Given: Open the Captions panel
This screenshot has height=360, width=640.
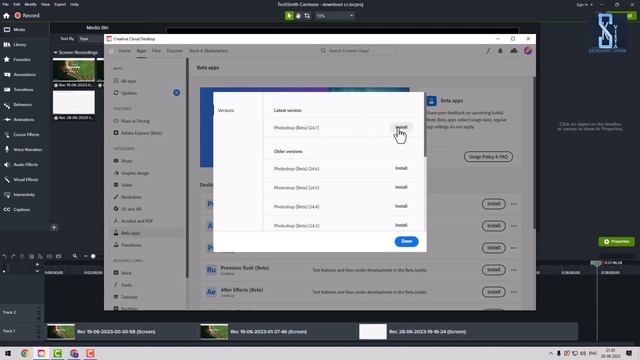Looking at the screenshot, I should (x=17, y=210).
